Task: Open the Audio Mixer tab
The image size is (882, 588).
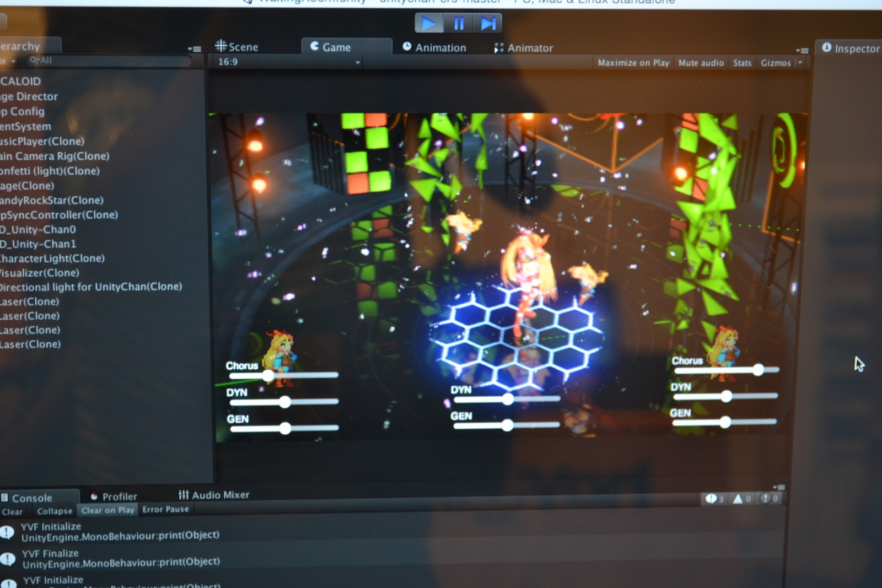Action: (x=214, y=495)
